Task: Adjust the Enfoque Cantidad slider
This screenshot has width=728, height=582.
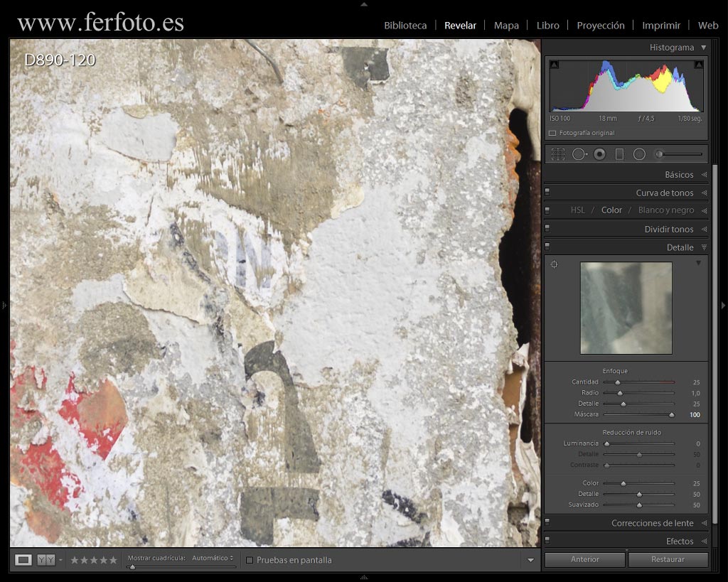Action: click(x=618, y=382)
